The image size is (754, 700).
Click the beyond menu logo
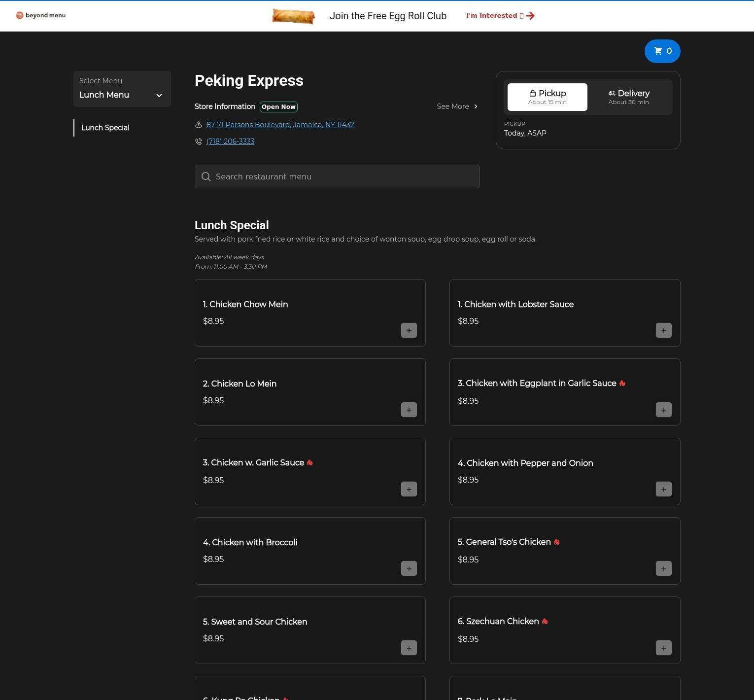(40, 15)
